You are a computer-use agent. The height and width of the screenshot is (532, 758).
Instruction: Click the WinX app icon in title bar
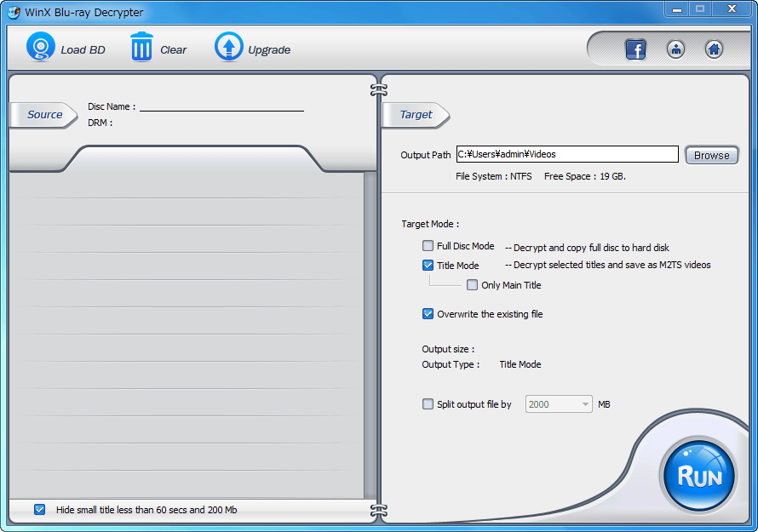pos(14,12)
